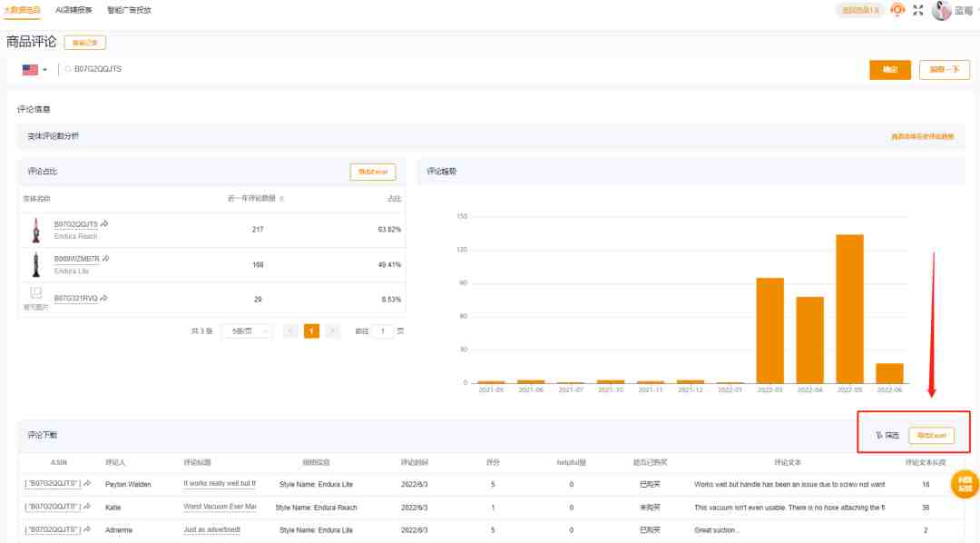Click the share arrow icon in Adrianne row
The width and height of the screenshot is (980, 543).
coord(87,529)
